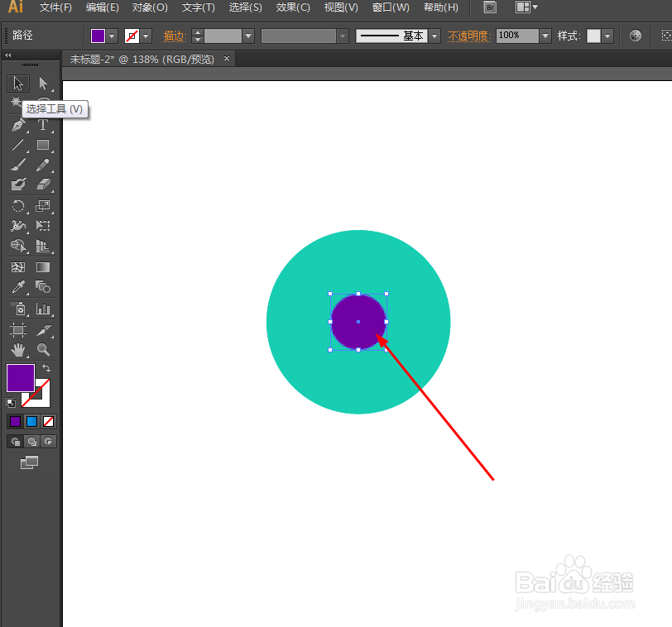Screen dimensions: 672x627
Task: Open the brush definition 基本 dropdown
Action: coord(434,36)
